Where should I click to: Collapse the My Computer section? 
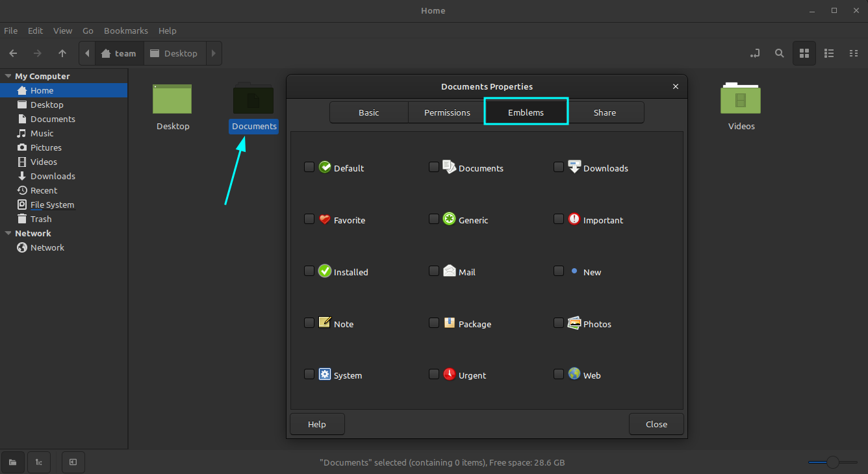point(7,76)
